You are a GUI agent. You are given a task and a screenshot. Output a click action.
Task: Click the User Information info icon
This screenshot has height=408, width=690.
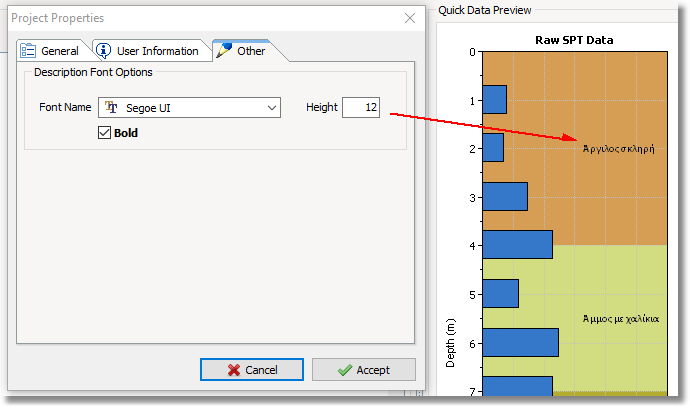[103, 51]
